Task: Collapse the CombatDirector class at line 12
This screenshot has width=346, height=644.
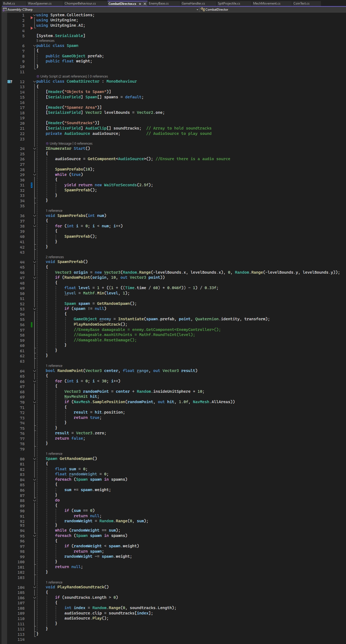Action: (x=34, y=82)
